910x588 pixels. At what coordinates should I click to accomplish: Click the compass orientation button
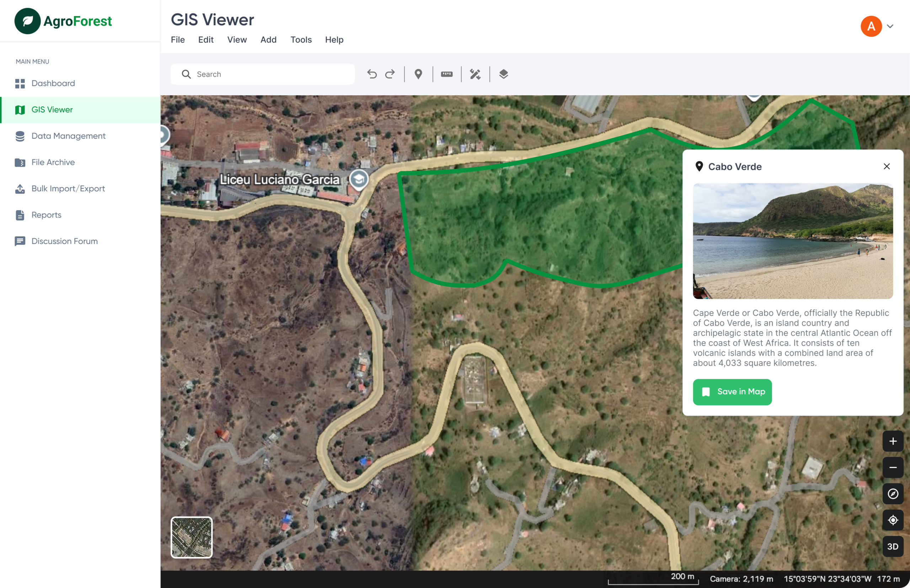(893, 494)
